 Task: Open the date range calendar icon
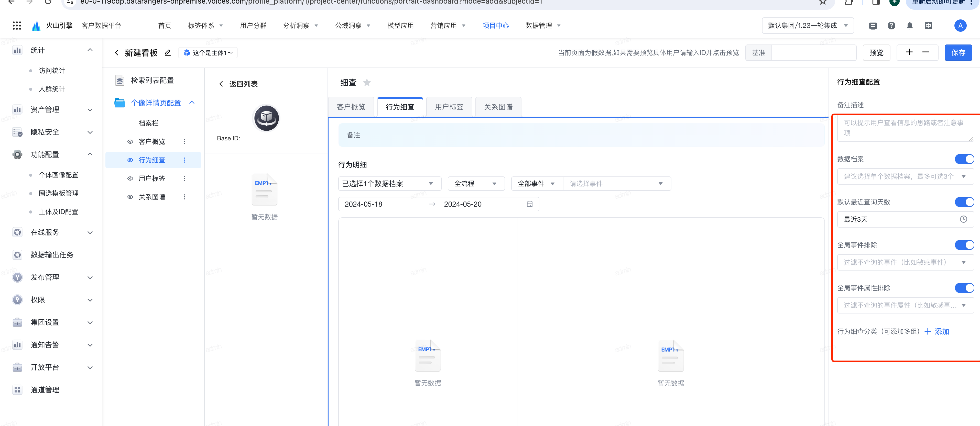tap(530, 204)
